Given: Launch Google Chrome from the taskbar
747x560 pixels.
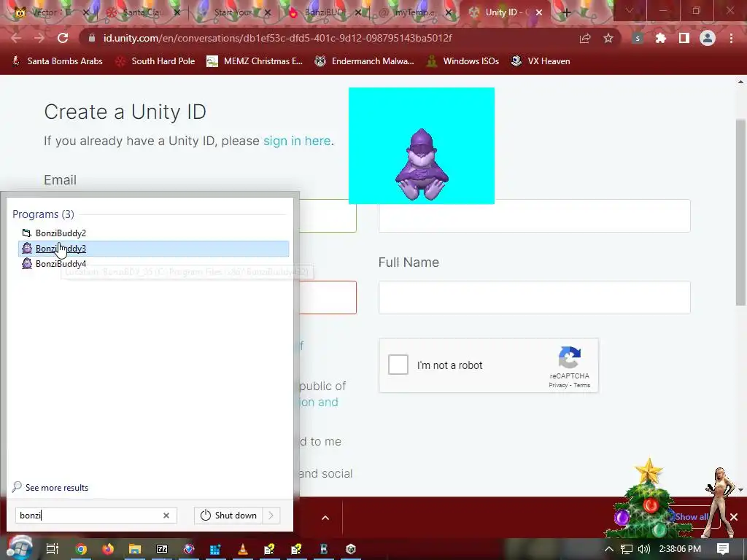Looking at the screenshot, I should click(x=81, y=549).
